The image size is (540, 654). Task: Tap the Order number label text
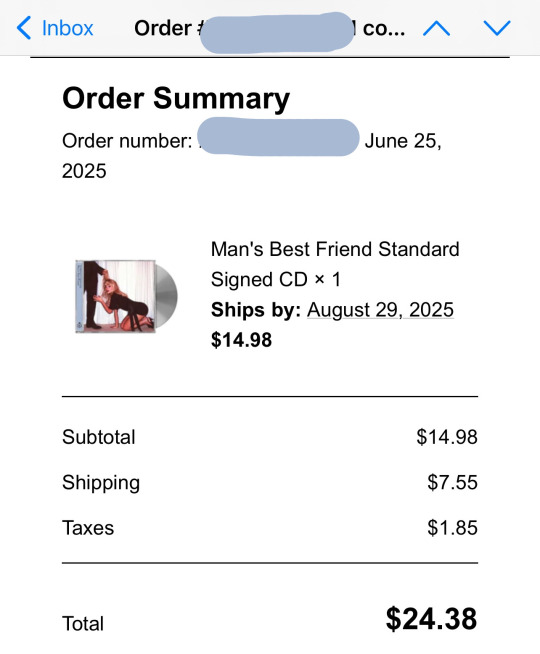(x=127, y=141)
